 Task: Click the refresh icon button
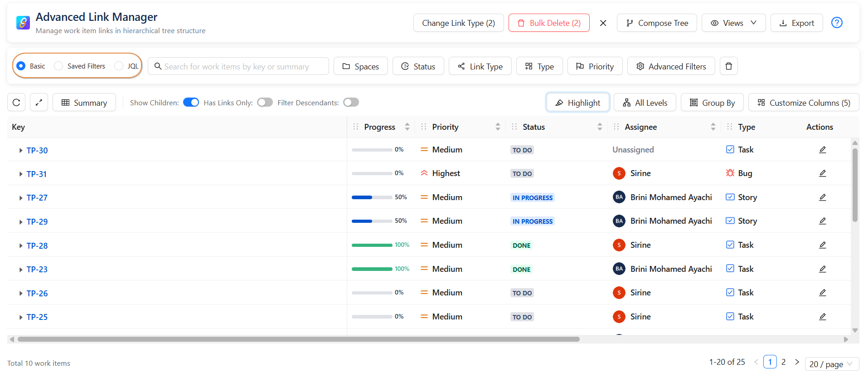coord(16,103)
